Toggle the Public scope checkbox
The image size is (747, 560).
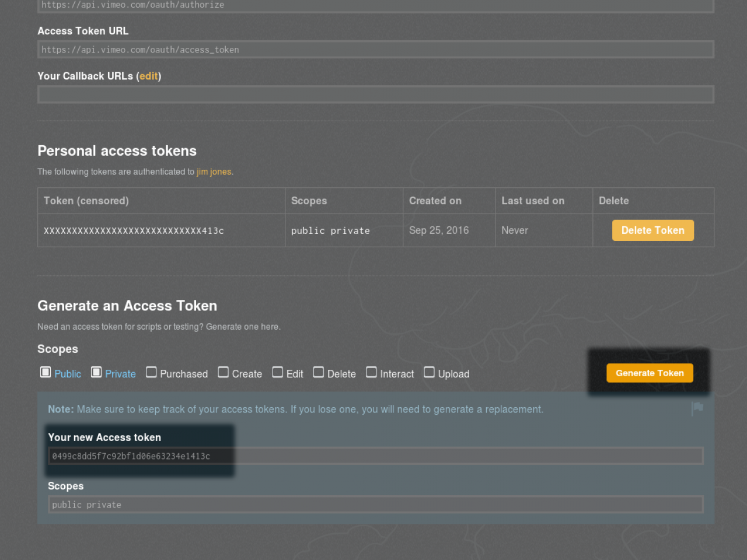[46, 372]
